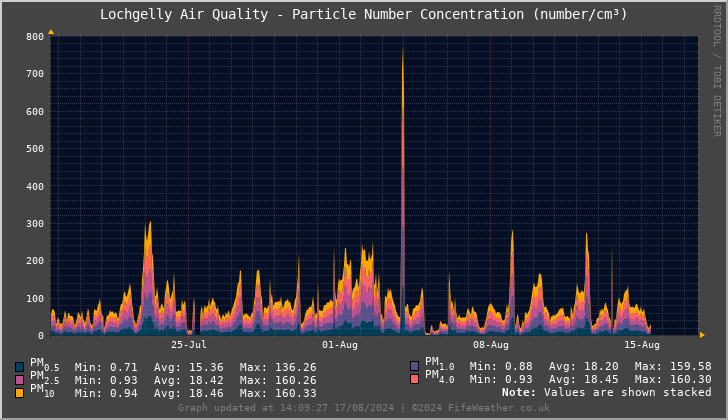Click the 25-Jul x-axis date label
Image resolution: width=728 pixels, height=420 pixels.
(x=189, y=345)
